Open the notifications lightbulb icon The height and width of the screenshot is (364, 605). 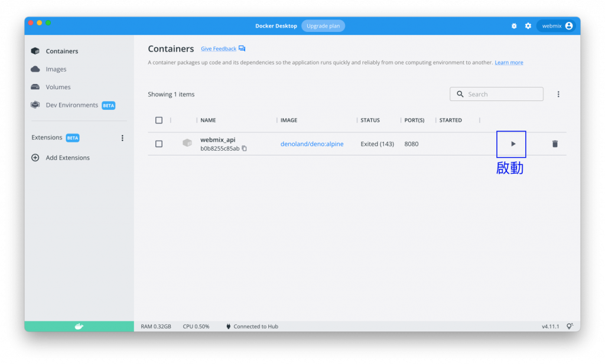[570, 327]
